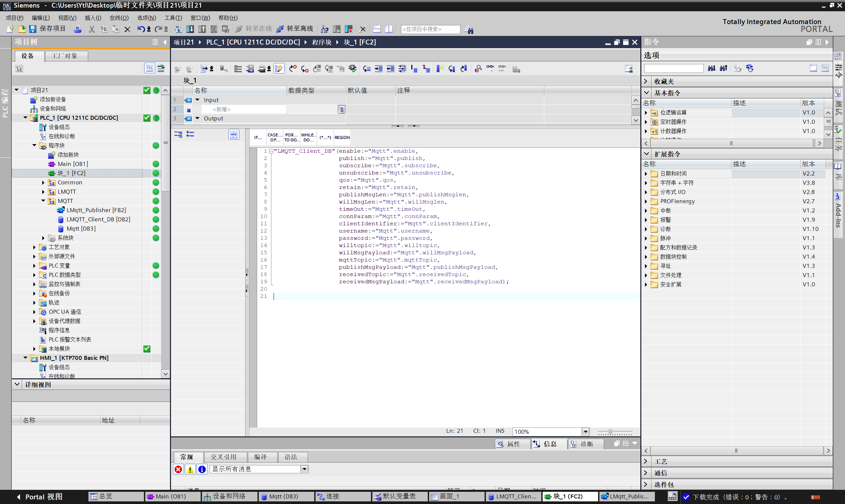Toggle the pane mode view in instructions
The width and height of the screenshot is (845, 504).
(813, 68)
